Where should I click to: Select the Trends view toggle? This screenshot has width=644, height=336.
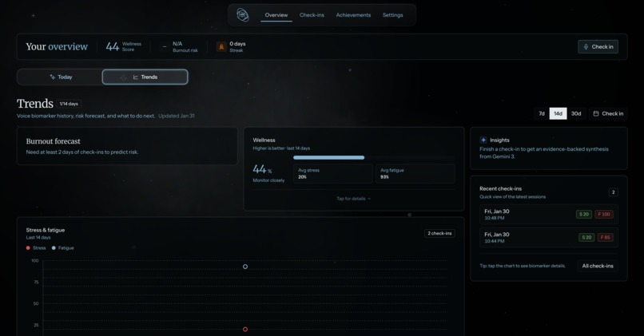[145, 77]
